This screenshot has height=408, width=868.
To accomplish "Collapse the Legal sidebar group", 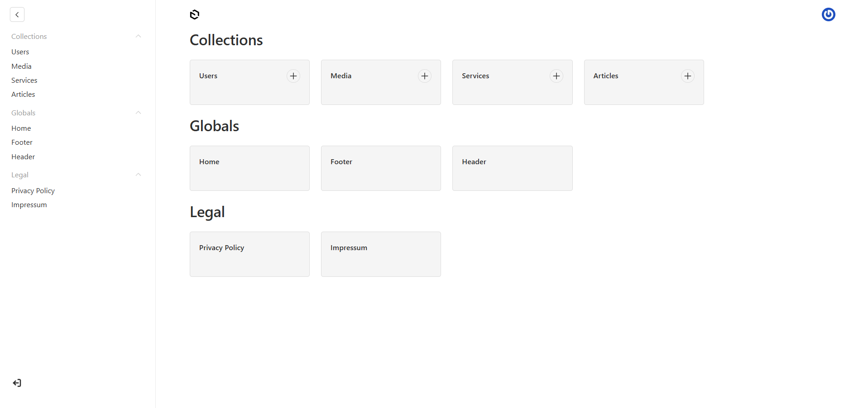I will (139, 175).
